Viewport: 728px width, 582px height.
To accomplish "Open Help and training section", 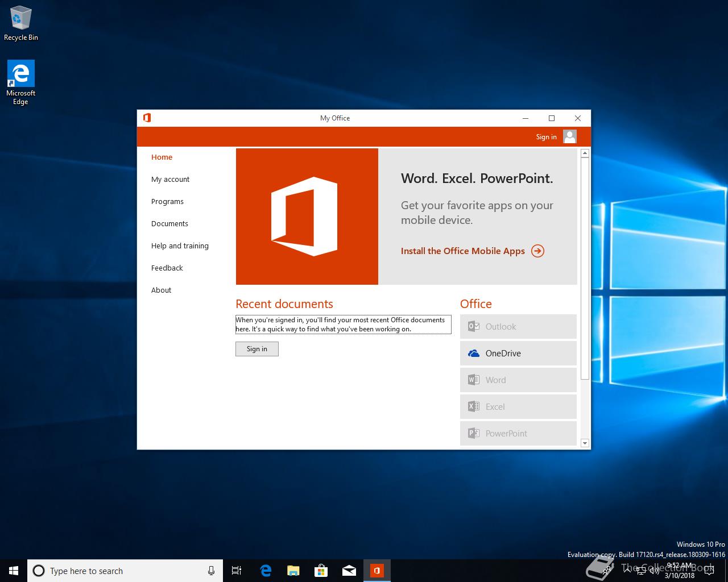I will click(180, 246).
